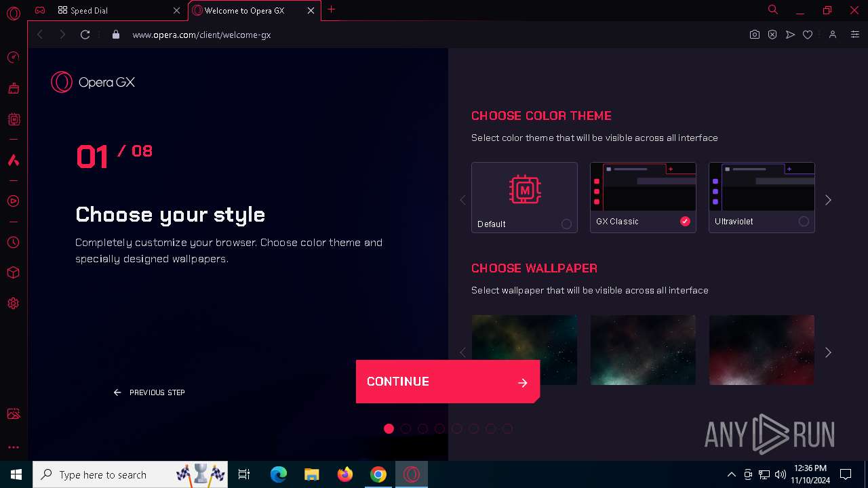This screenshot has height=488, width=868.
Task: Go forward with the browser forward arrow
Action: [x=62, y=35]
